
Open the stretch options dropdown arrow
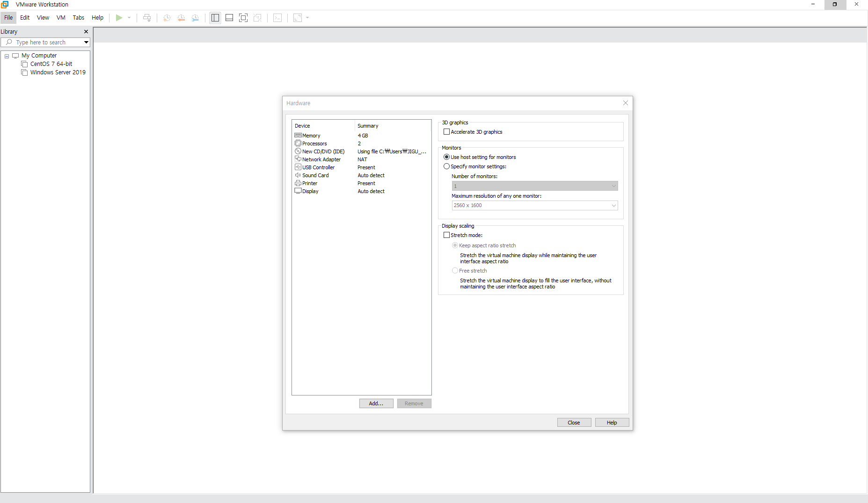click(307, 18)
